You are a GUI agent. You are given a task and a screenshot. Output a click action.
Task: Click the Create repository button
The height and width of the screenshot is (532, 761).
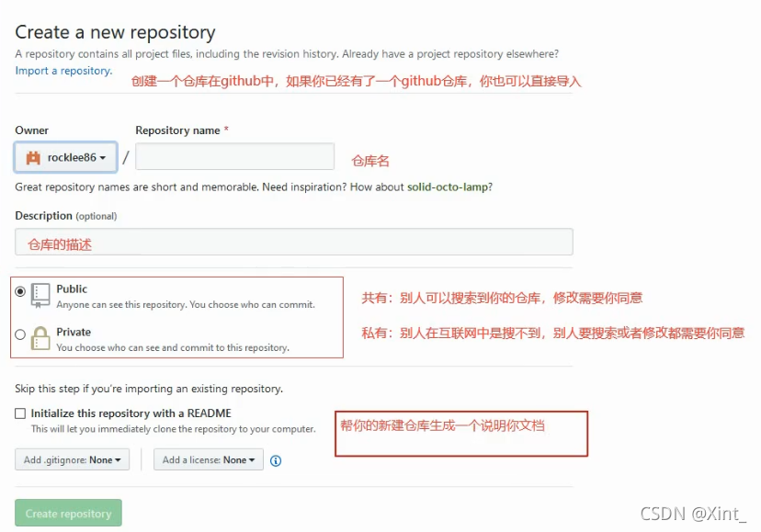click(x=68, y=513)
